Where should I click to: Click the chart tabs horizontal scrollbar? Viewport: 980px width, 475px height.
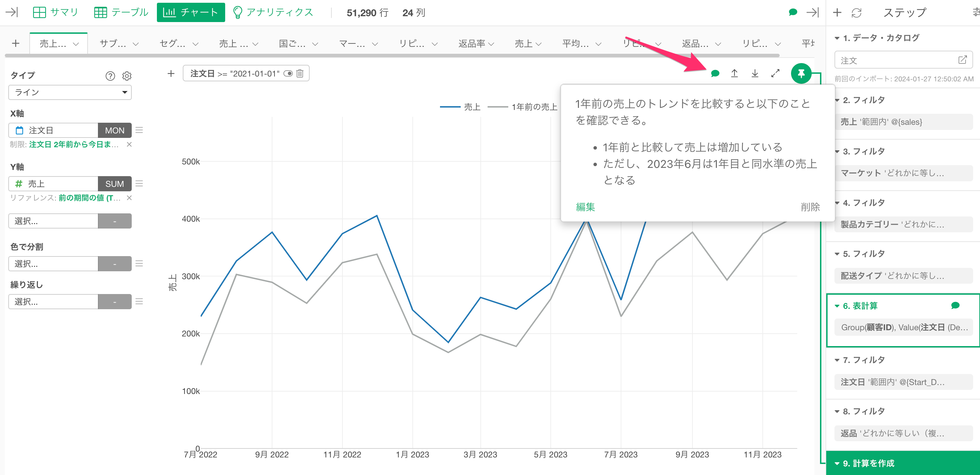[x=392, y=55]
